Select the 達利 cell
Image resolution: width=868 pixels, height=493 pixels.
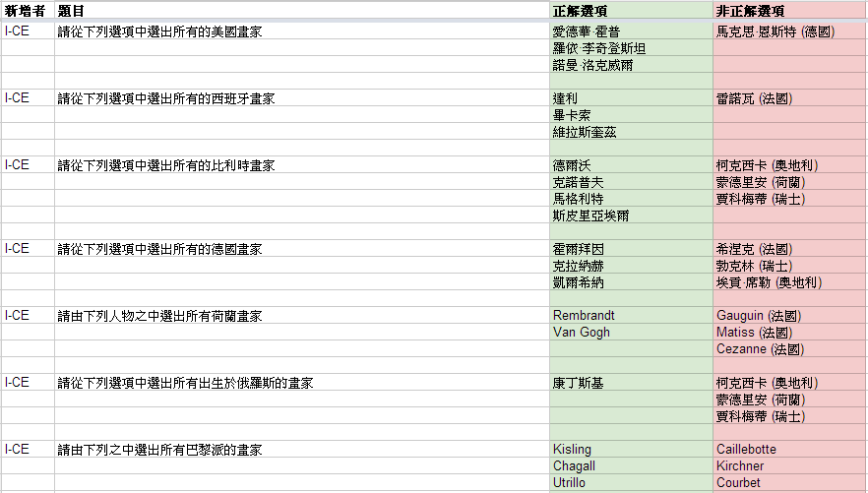[x=631, y=98]
